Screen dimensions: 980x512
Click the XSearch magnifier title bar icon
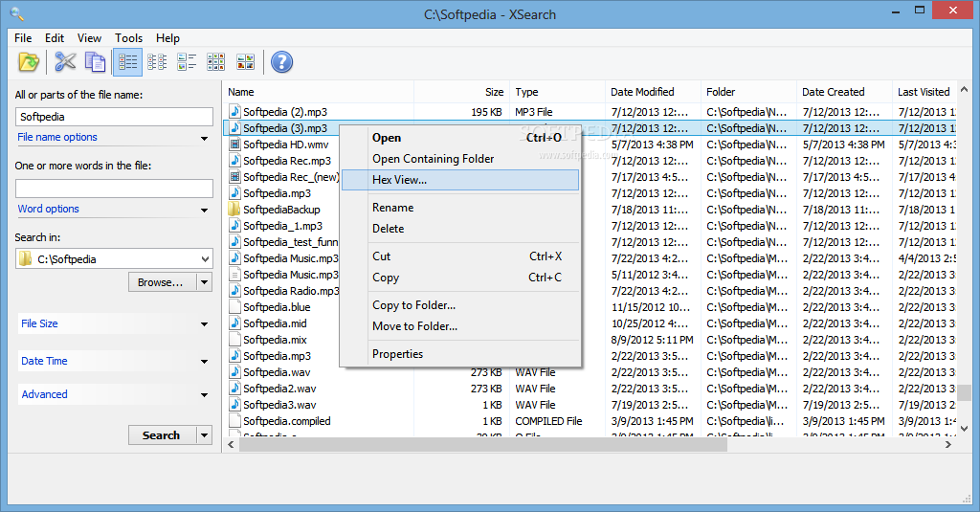pos(17,13)
